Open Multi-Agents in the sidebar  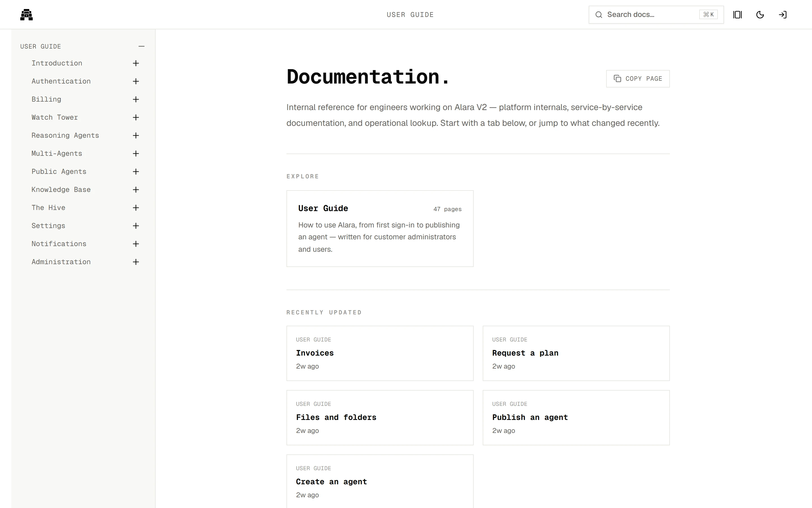[57, 154]
